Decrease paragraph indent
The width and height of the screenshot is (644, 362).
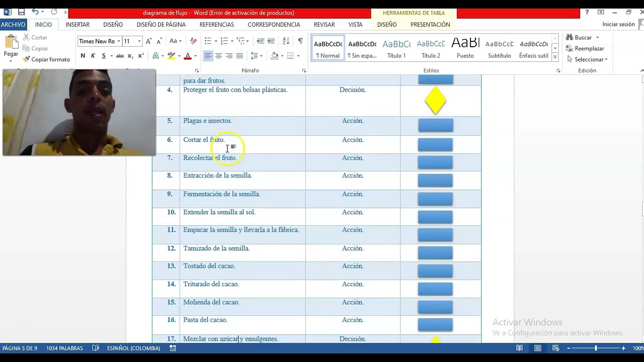tap(260, 41)
